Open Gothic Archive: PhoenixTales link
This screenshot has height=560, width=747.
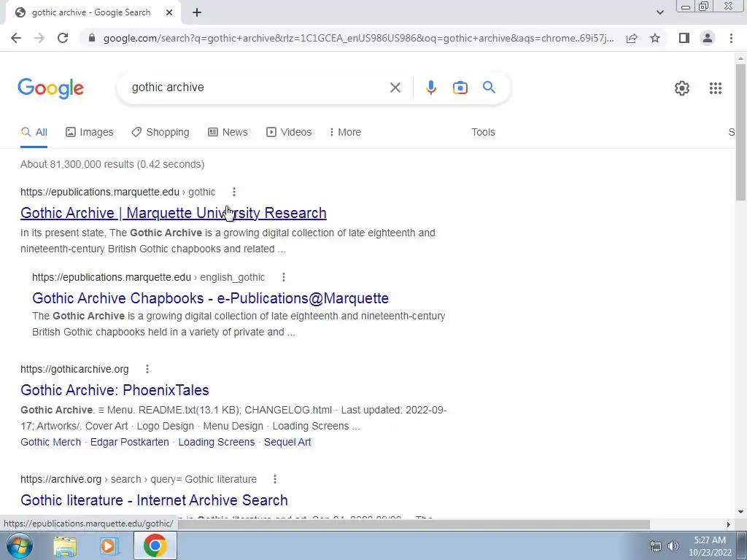coord(115,390)
